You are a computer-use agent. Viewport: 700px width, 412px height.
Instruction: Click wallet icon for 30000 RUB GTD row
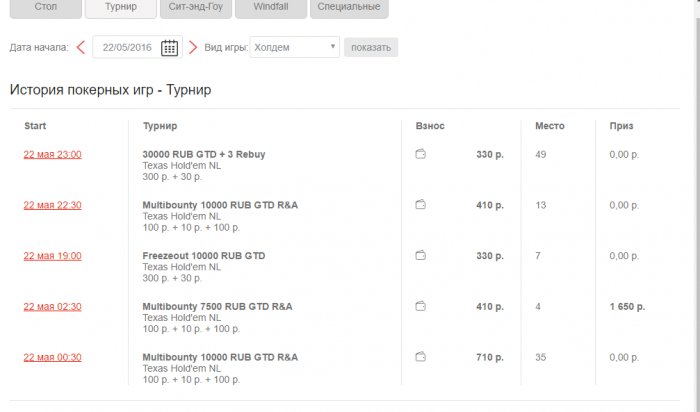(x=421, y=154)
